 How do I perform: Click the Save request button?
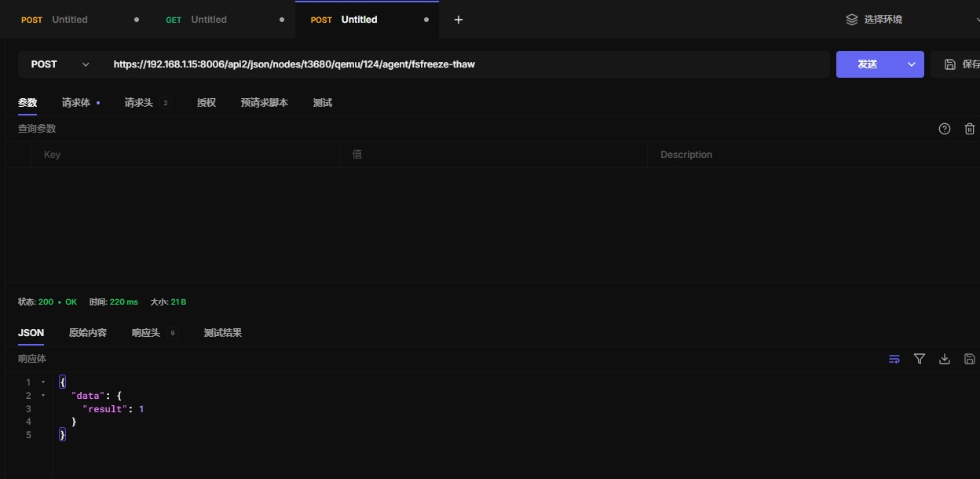pos(962,64)
